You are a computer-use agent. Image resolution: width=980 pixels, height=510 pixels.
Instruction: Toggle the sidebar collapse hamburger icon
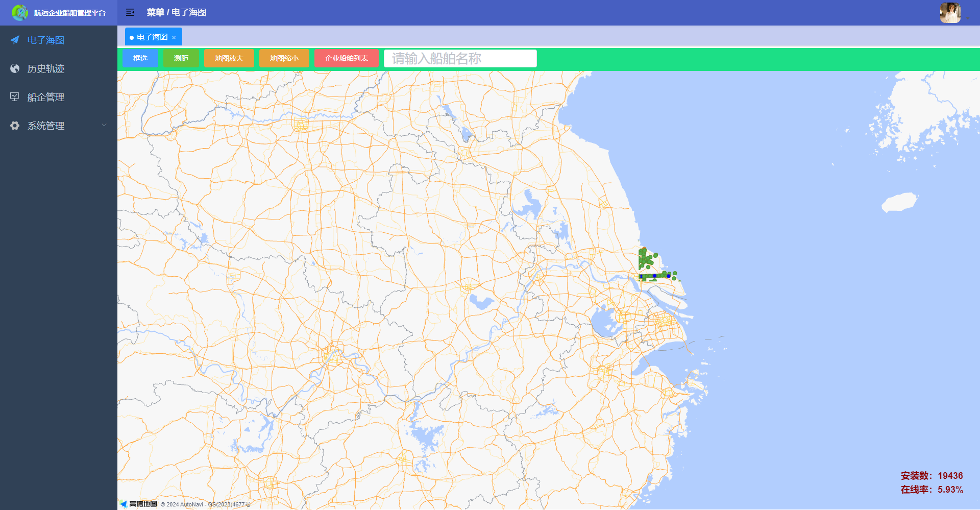[130, 12]
